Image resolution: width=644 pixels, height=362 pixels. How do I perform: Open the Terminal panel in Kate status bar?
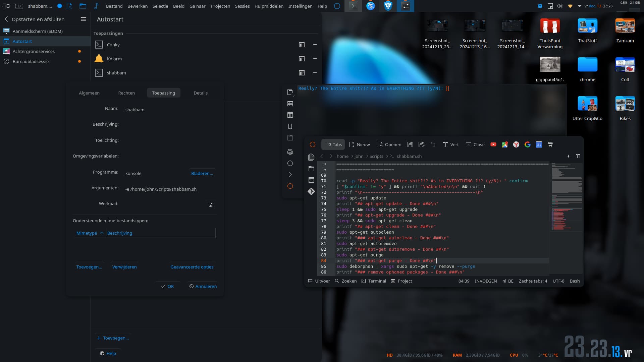(374, 281)
